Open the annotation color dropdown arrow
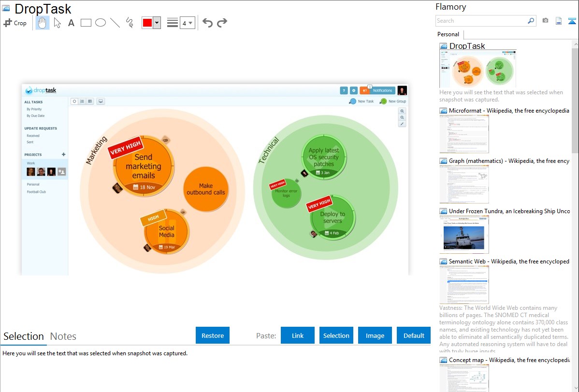The height and width of the screenshot is (392, 579). (x=157, y=23)
